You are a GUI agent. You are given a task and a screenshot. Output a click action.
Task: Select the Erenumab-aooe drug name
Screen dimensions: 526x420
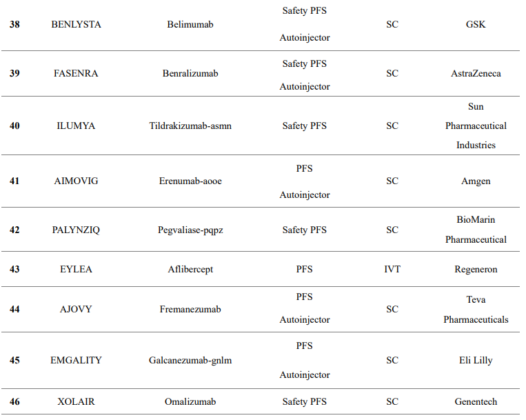coord(190,181)
